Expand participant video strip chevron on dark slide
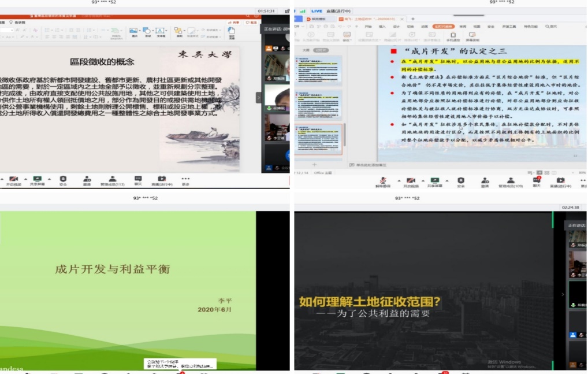The image size is (588, 374). 563,294
